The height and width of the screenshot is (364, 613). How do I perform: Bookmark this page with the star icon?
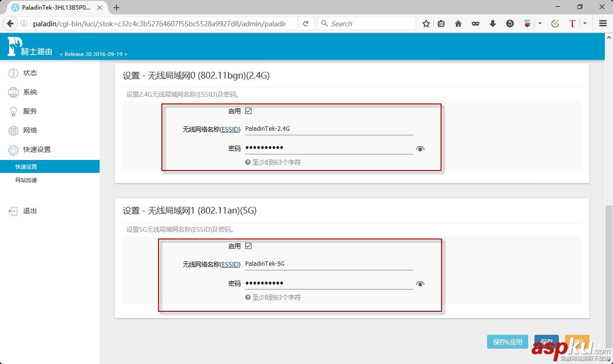pyautogui.click(x=426, y=23)
